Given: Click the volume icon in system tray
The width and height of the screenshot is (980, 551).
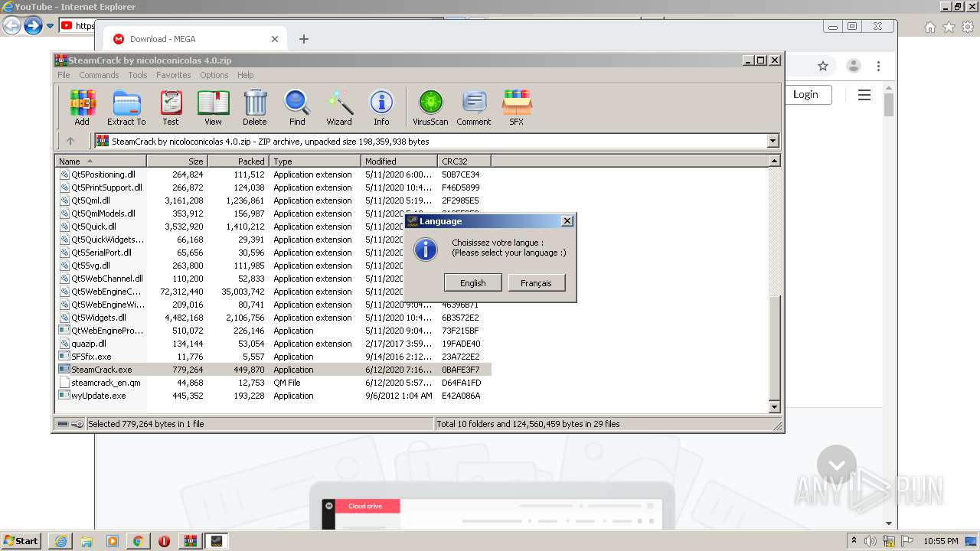Looking at the screenshot, I should tap(871, 541).
